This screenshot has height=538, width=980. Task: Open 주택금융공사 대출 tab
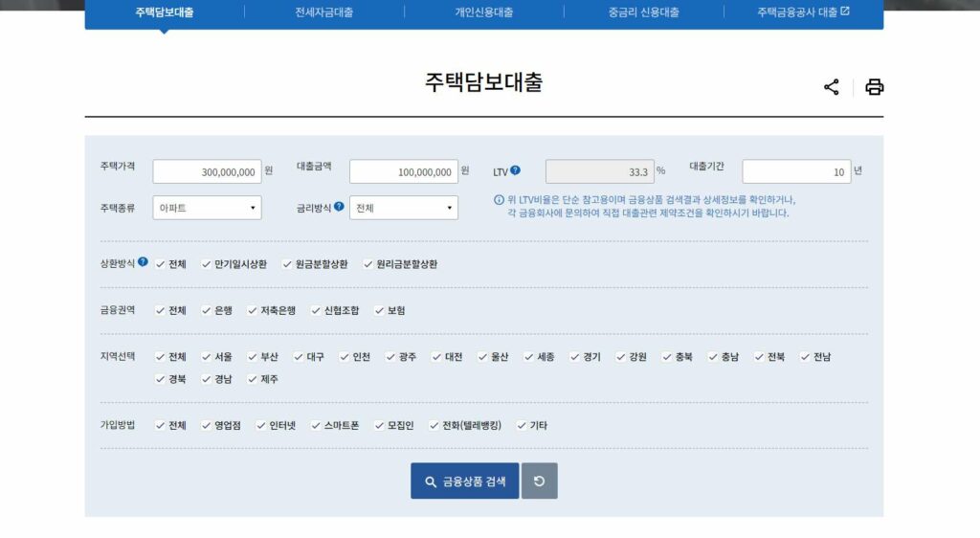click(x=803, y=11)
